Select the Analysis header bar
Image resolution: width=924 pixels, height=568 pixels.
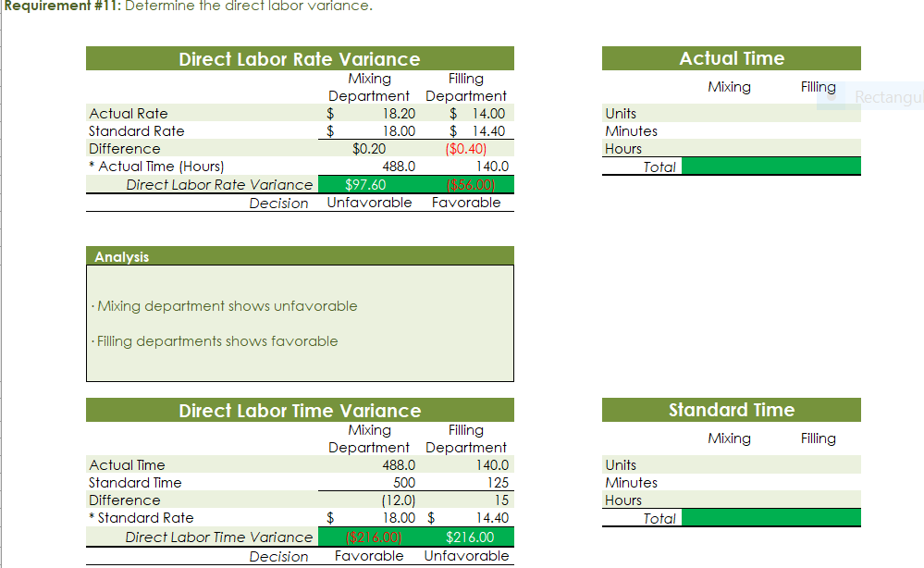click(300, 255)
